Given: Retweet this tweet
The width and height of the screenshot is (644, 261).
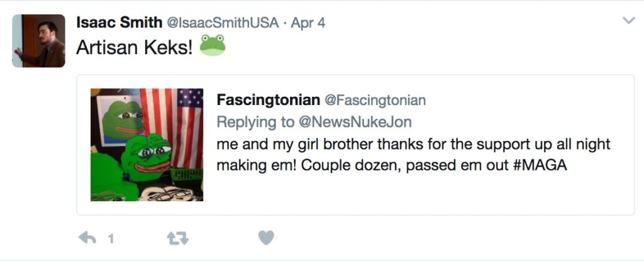Looking at the screenshot, I should coord(177,238).
